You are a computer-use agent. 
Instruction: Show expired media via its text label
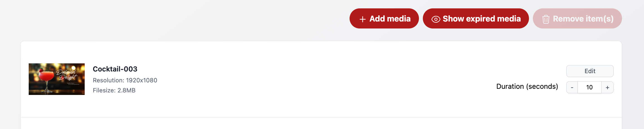[x=482, y=19]
